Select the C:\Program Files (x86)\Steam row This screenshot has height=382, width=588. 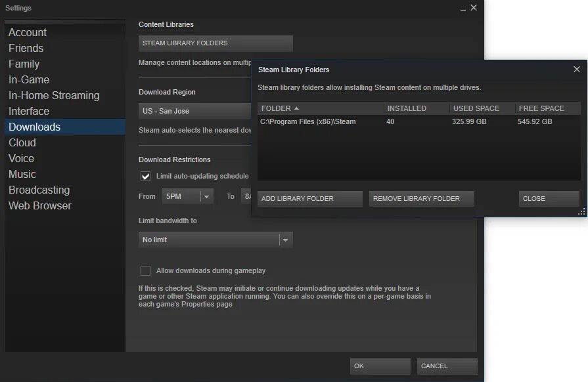(x=419, y=121)
